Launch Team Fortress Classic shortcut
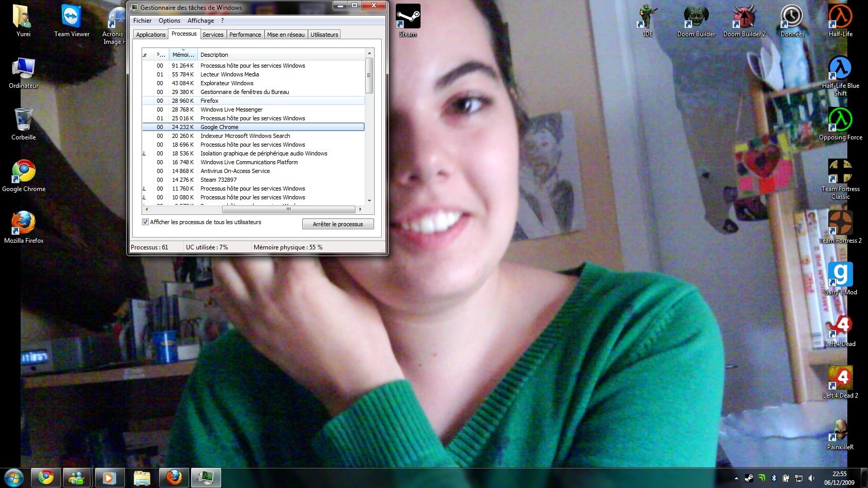This screenshot has height=488, width=868. [x=841, y=179]
